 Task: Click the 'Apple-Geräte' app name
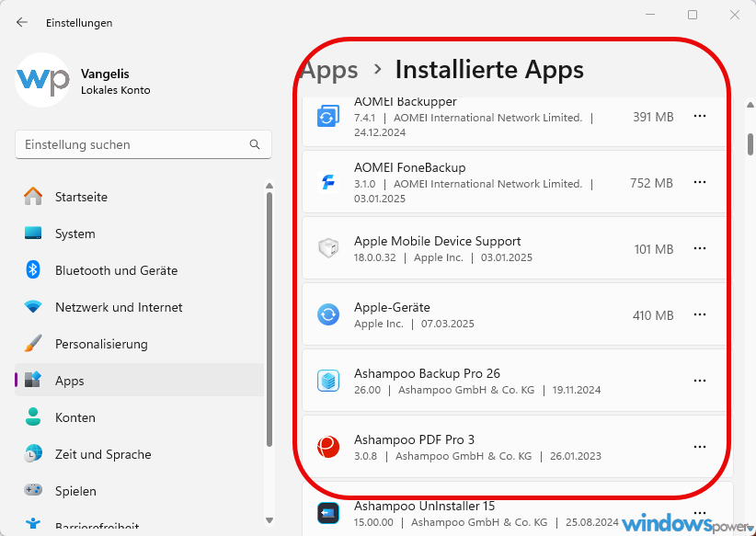coord(392,307)
